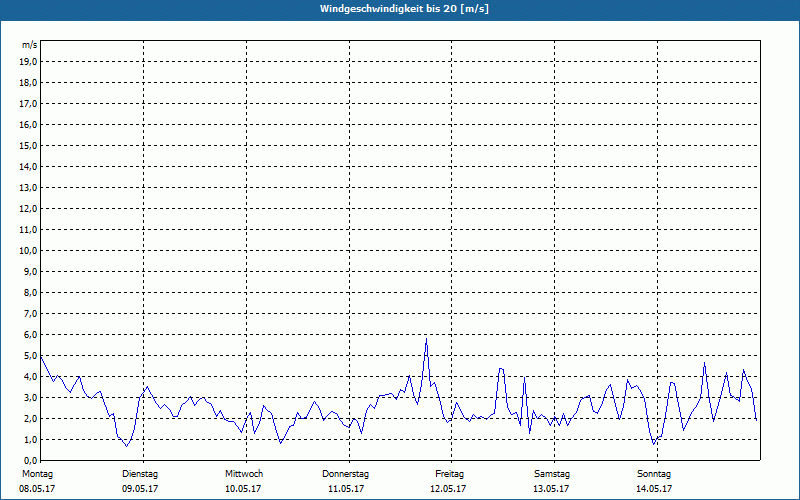Click the date 09.05.17
The height and width of the screenshot is (500, 800).
pos(140,489)
